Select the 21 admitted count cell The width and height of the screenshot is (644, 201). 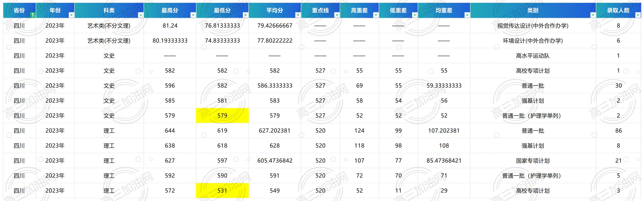point(619,161)
